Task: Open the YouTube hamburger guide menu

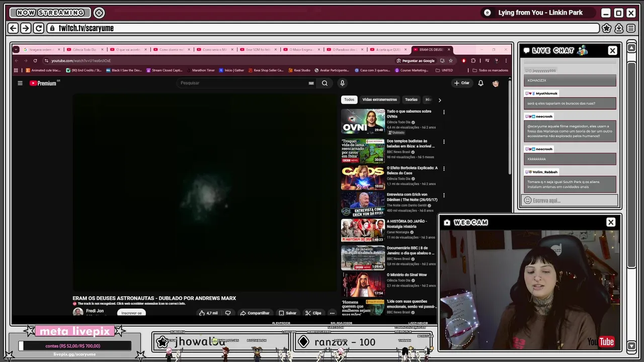Action: point(20,83)
